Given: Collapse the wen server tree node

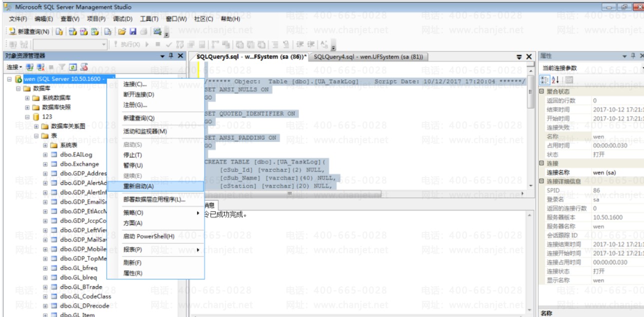Looking at the screenshot, I should tap(10, 79).
